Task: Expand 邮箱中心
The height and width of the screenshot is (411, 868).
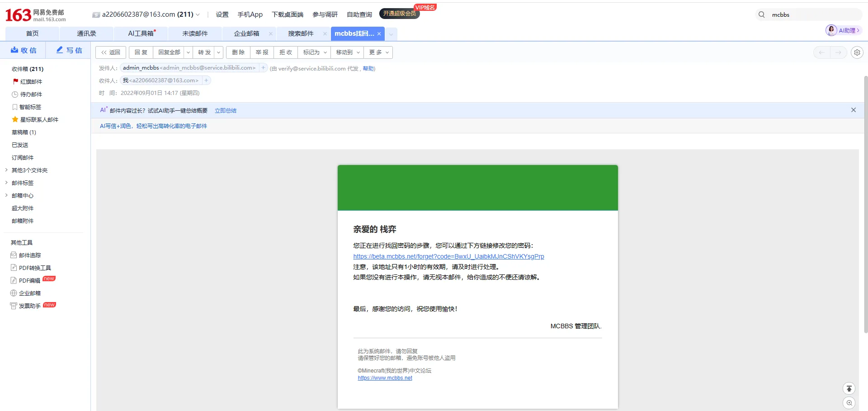Action: point(6,196)
